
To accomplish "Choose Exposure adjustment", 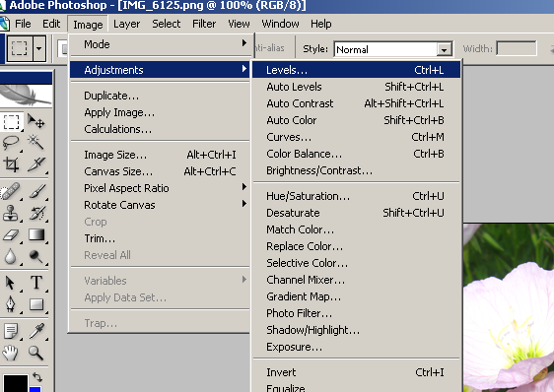I will click(356, 347).
